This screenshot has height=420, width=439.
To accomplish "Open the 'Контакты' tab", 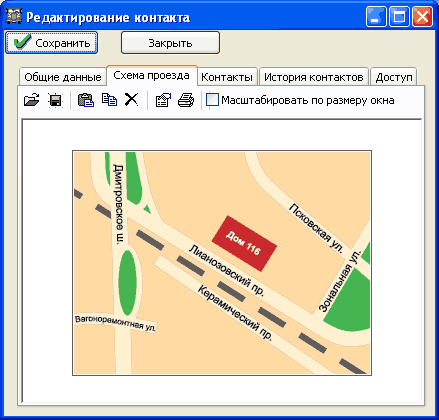I will [227, 77].
